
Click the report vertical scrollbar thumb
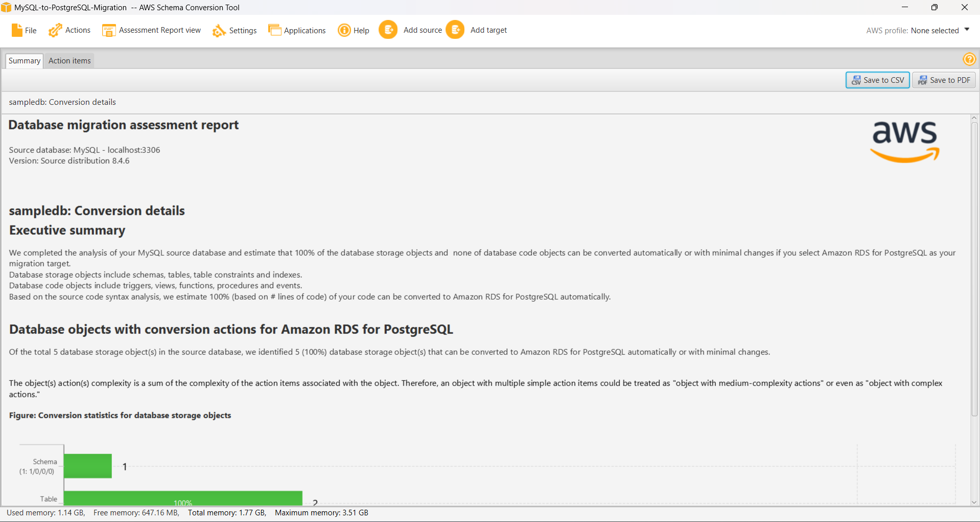[x=974, y=266]
